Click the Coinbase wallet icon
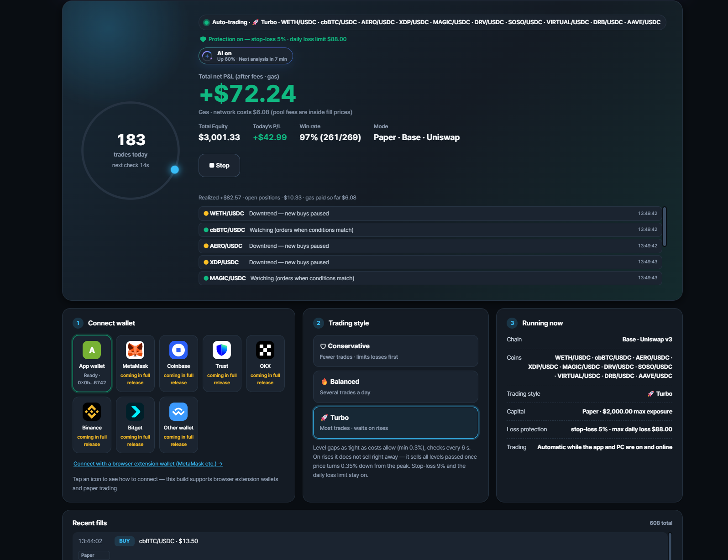 (x=178, y=350)
